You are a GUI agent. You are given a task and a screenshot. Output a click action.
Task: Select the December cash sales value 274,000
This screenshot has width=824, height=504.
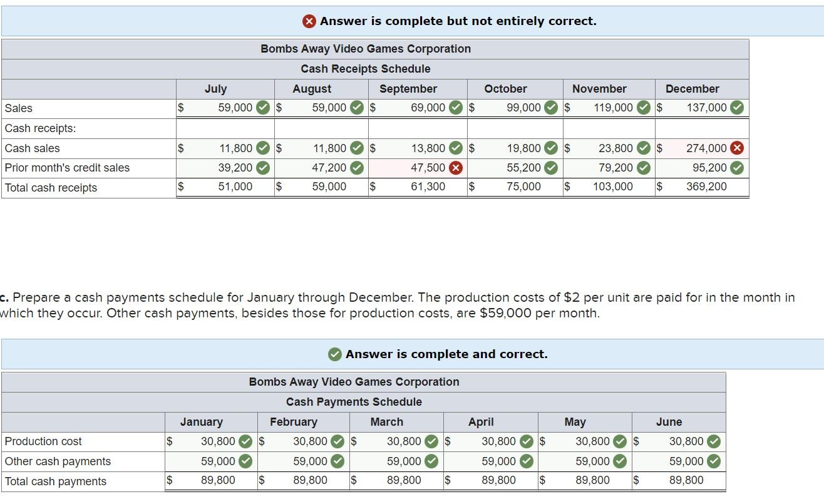click(706, 148)
